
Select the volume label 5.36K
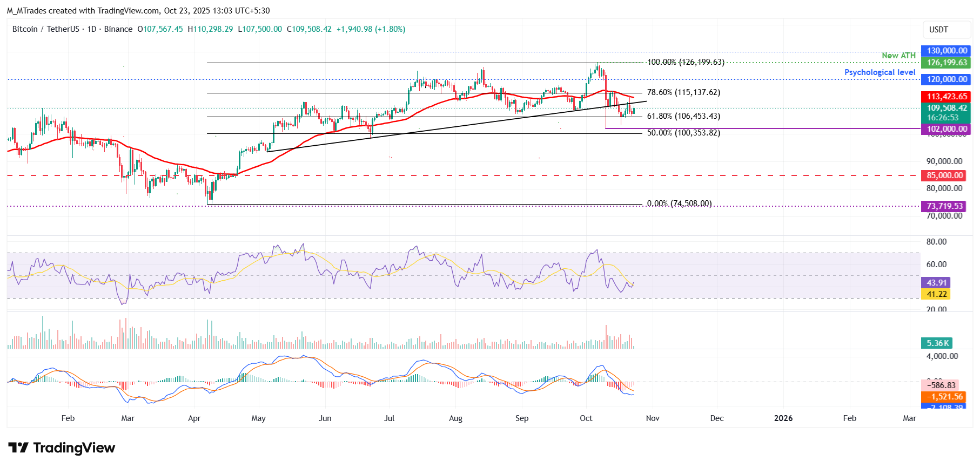click(x=937, y=343)
